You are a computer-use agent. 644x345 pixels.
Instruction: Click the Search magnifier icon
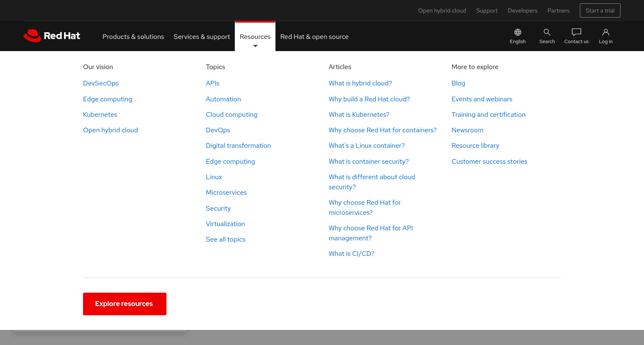pos(547,32)
